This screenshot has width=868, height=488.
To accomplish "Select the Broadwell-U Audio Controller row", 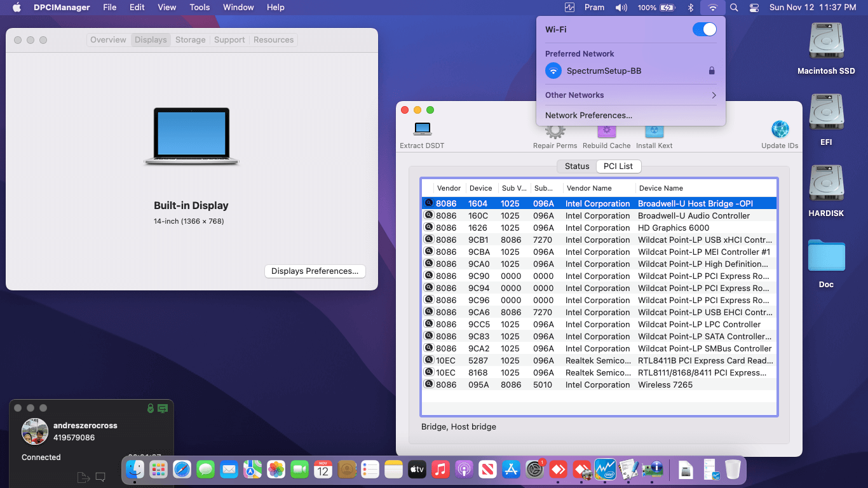I will click(x=599, y=215).
